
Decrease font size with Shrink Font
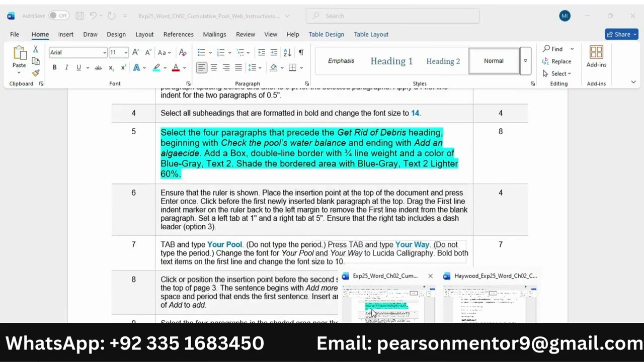tap(148, 52)
